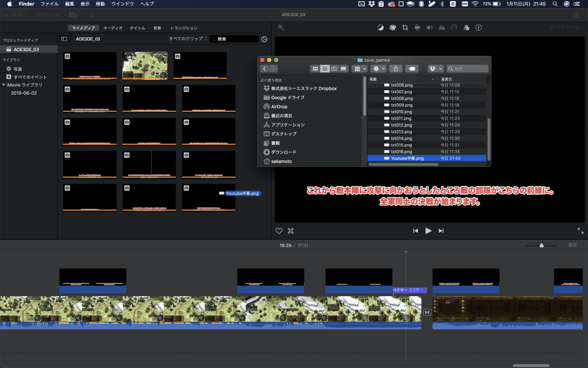This screenshot has height=368, width=588.
Task: Skip to the next clip
Action: (x=441, y=231)
